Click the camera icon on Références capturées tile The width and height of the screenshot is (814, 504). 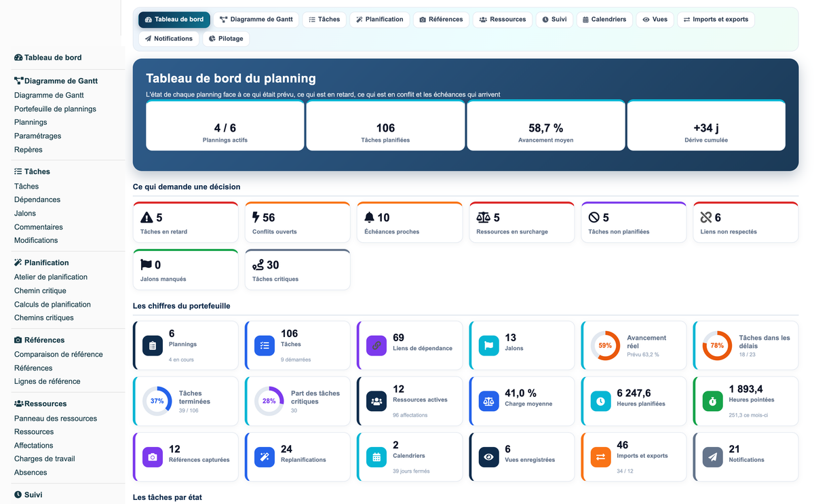(x=153, y=457)
